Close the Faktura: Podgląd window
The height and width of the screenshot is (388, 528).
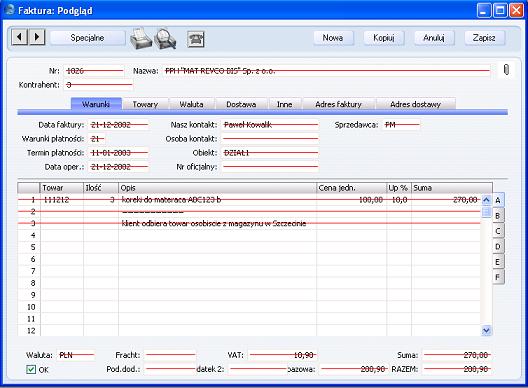click(x=517, y=10)
